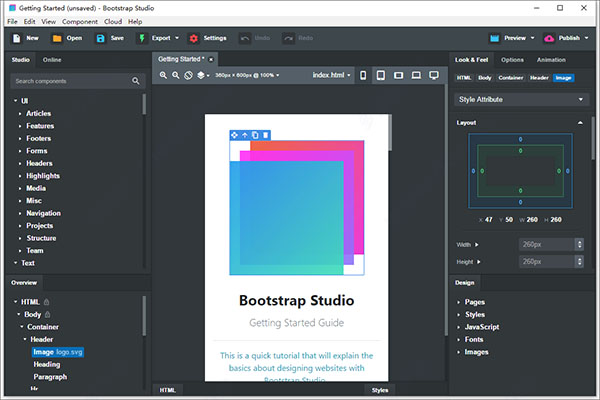The image size is (600, 400).
Task: Open a design with the Open folder icon
Action: 57,38
